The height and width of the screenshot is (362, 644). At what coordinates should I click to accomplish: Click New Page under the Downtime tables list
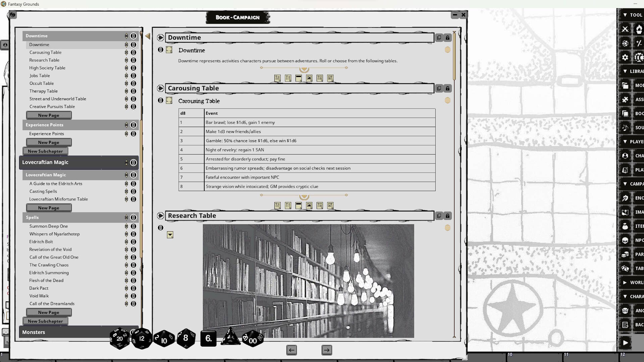[49, 115]
